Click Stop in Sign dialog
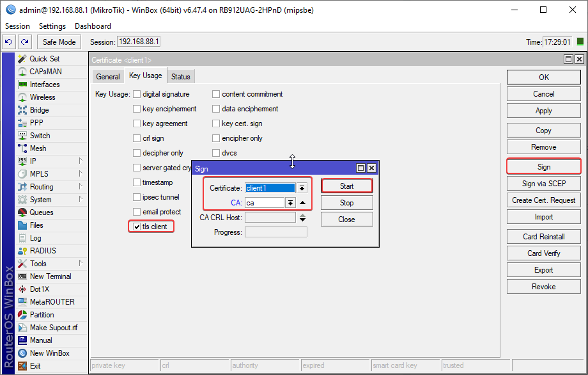 coord(347,203)
